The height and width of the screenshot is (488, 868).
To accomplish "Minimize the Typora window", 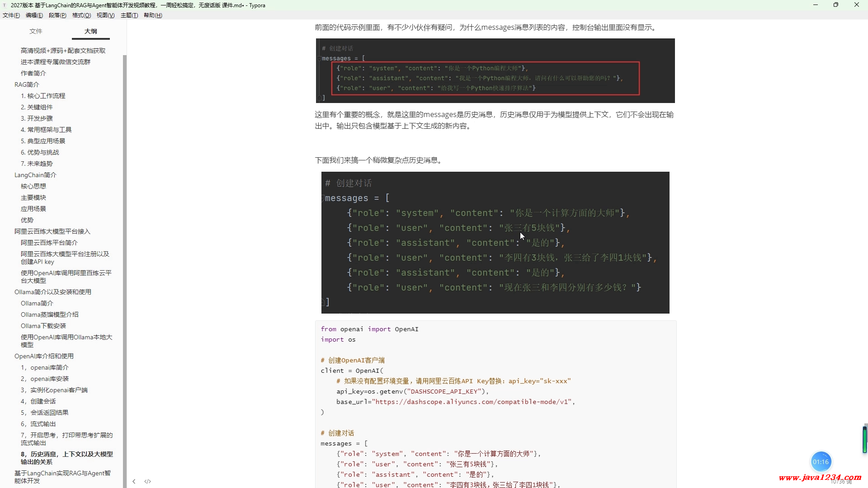I will click(x=815, y=5).
